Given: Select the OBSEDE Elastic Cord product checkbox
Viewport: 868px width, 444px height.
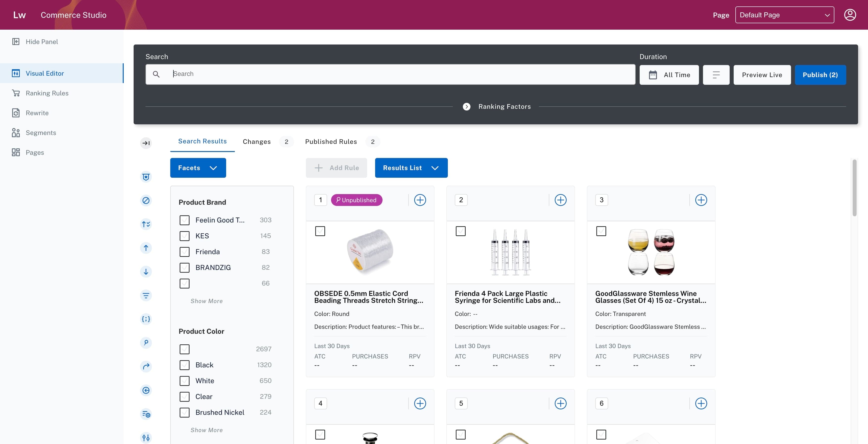Looking at the screenshot, I should 320,231.
